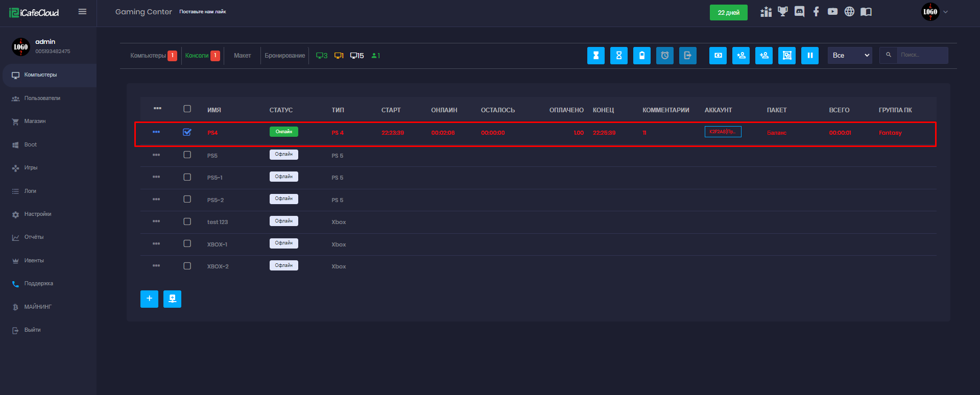Screen dimensions: 980x395
Task: Open the three-dots menu for test 123 row
Action: 156,221
